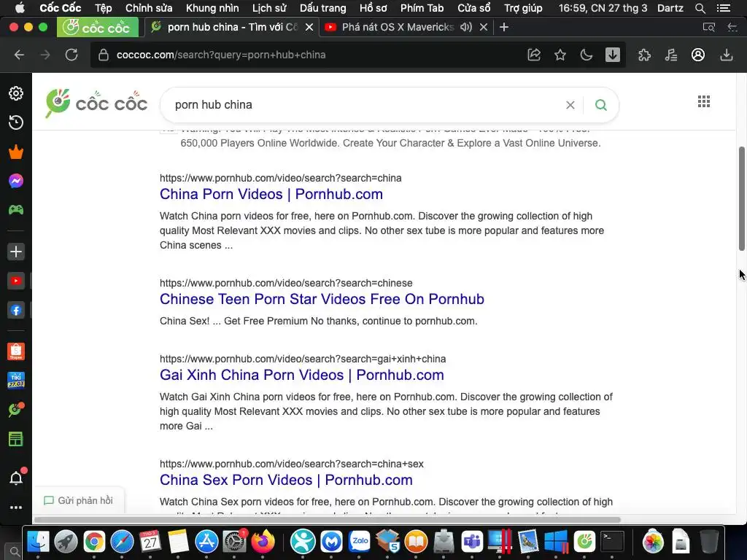Open the Apple menu

20,8
